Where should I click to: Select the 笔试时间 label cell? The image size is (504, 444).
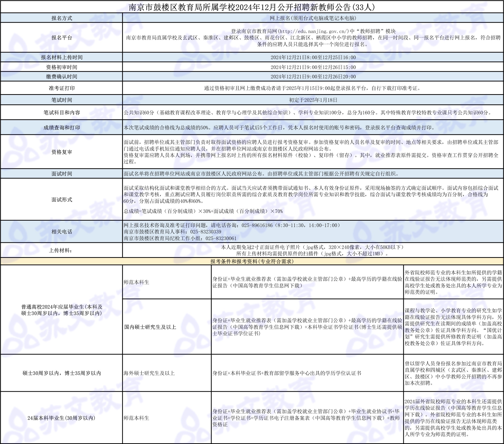coord(62,100)
